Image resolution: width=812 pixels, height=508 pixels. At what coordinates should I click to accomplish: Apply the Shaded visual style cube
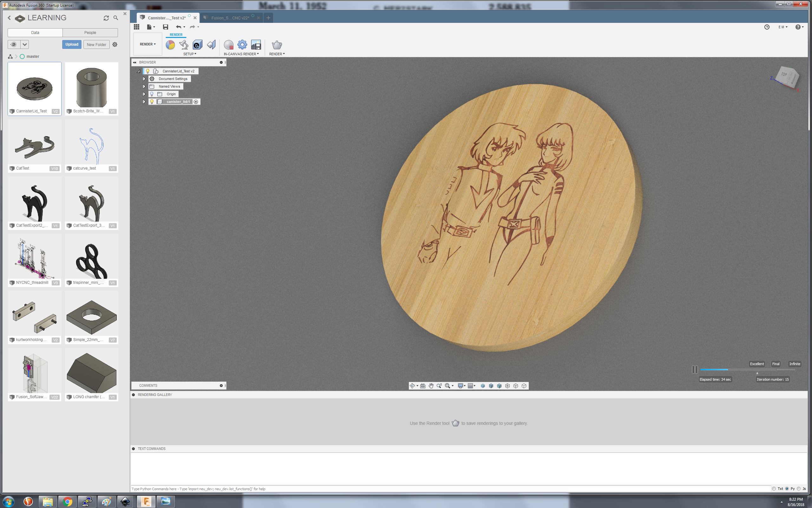click(483, 386)
